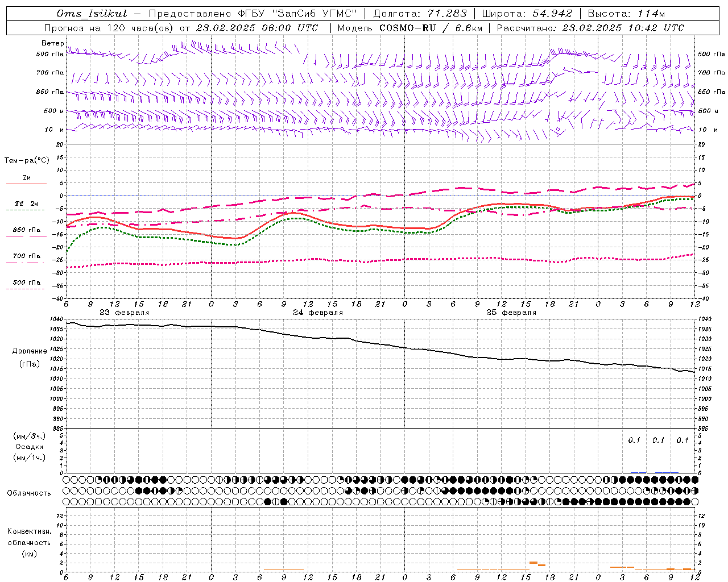This screenshot has height=582, width=728.
Task: Click the 23 февраля date label
Action: [124, 313]
